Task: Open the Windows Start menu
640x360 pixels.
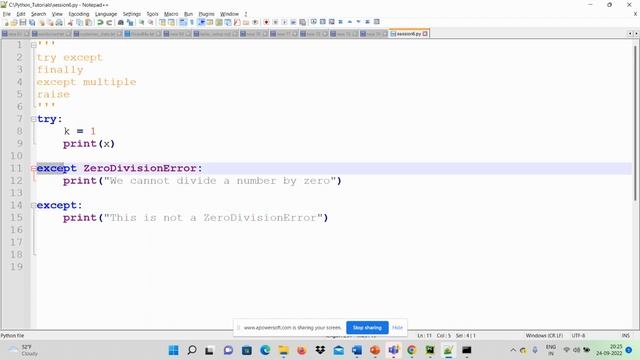Action: [173, 350]
